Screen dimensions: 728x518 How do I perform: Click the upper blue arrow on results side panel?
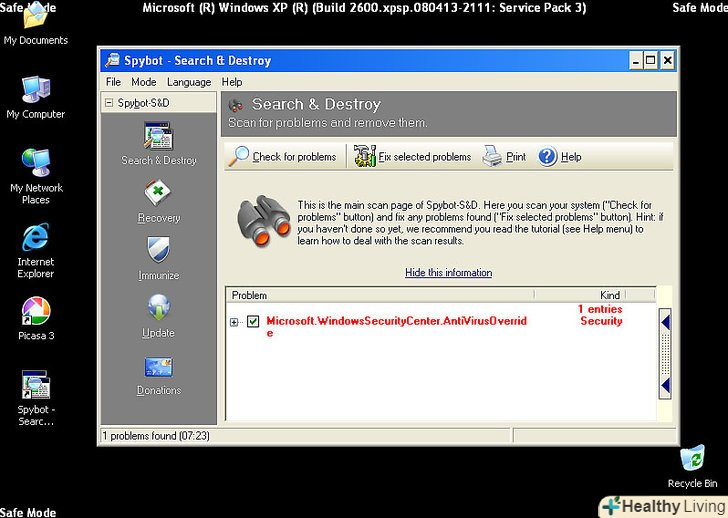coord(666,323)
